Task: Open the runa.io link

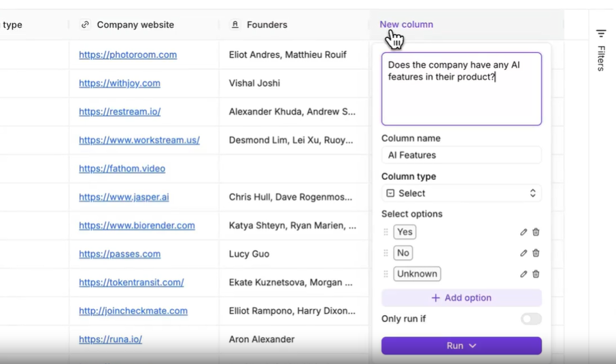Action: click(x=110, y=340)
